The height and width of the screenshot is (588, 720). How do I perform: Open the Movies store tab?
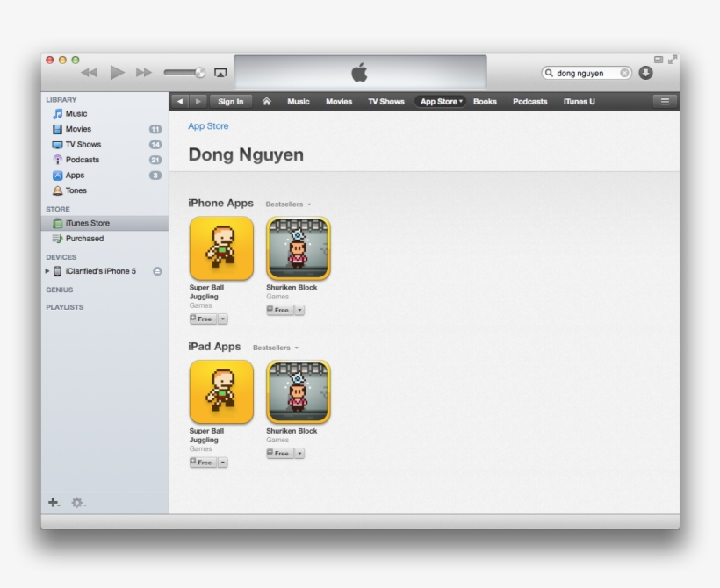[x=339, y=102]
